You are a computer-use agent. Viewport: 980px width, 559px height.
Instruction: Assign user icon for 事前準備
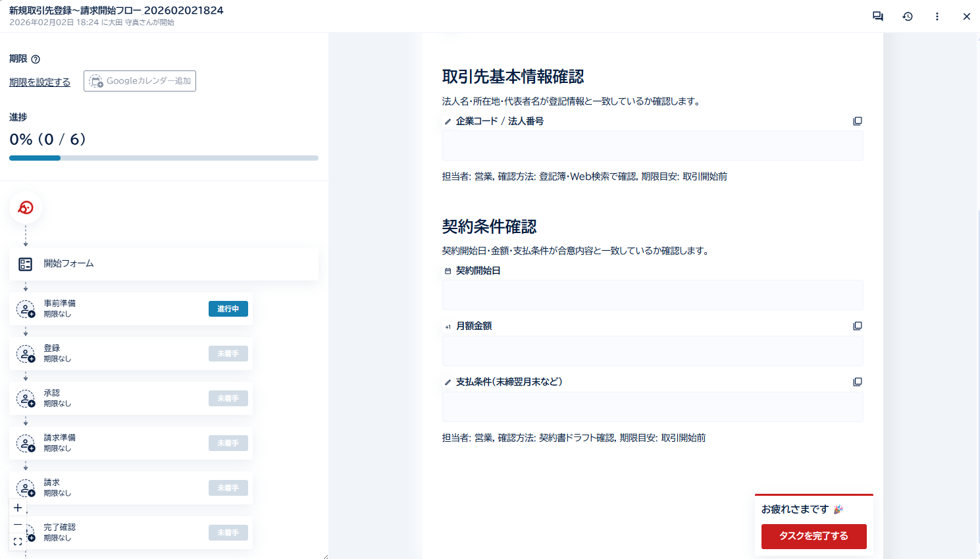[x=26, y=309]
